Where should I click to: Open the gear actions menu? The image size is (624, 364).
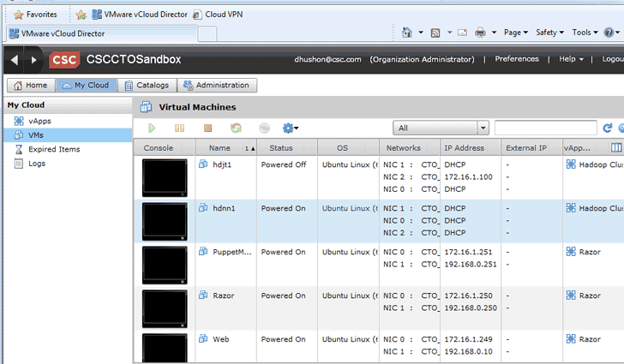290,128
